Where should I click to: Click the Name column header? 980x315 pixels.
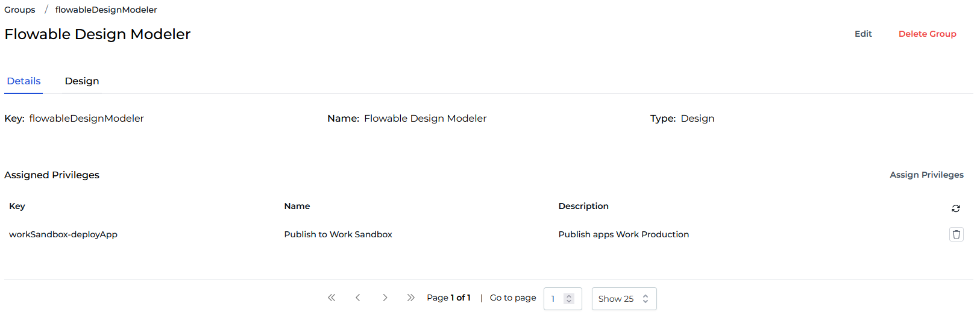click(x=297, y=206)
